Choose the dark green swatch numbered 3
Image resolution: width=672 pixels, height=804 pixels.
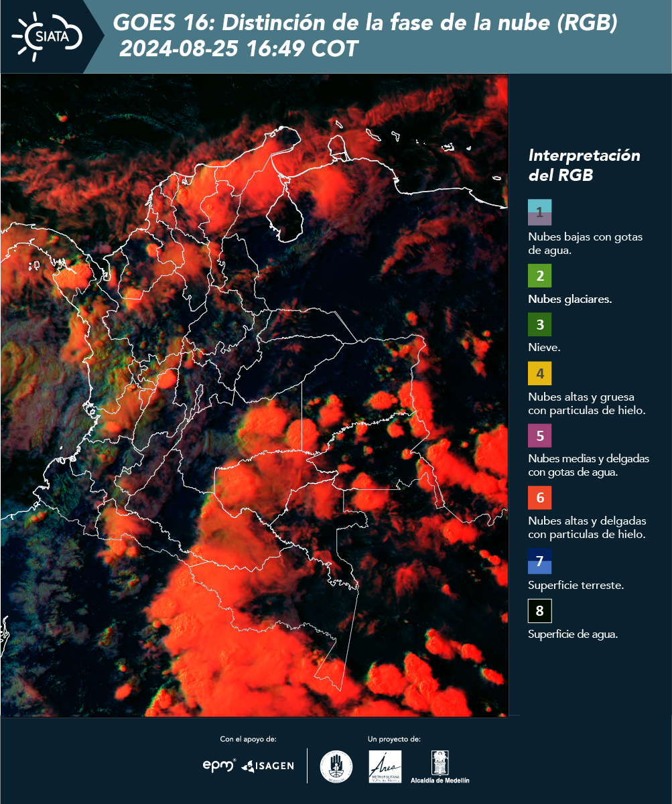pos(539,325)
